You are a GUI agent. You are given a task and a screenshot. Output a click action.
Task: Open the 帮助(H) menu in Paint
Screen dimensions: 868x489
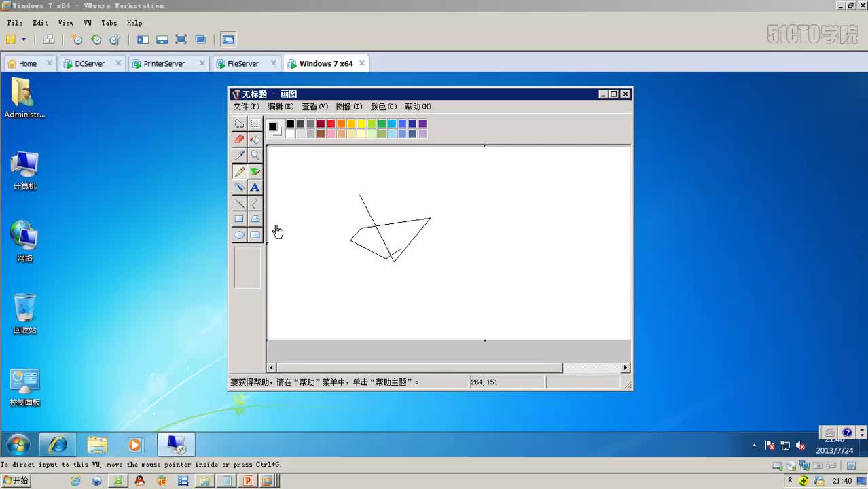point(418,107)
